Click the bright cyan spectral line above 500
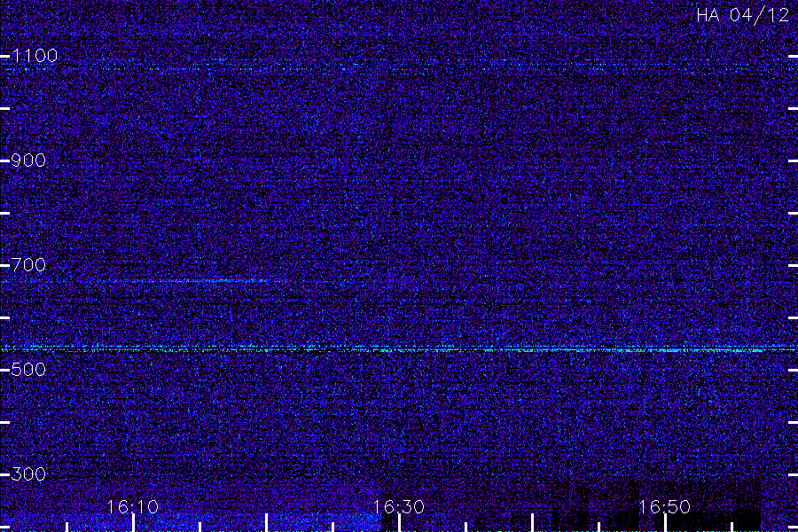The width and height of the screenshot is (798, 532). tap(399, 348)
